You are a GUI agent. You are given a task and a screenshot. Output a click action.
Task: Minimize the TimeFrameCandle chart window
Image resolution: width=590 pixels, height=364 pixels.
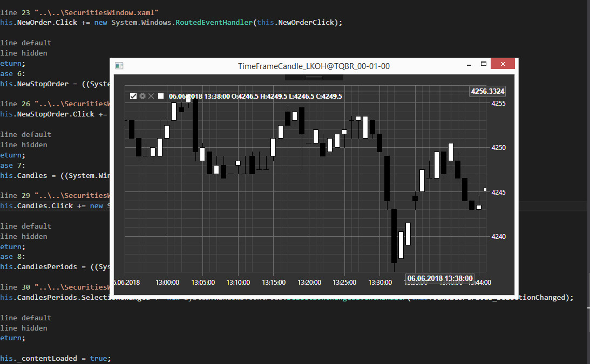[468, 64]
